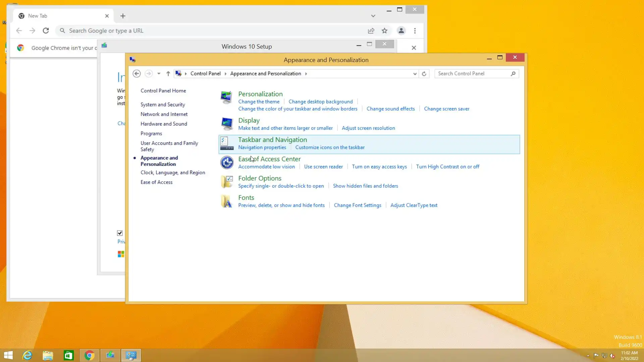Select Clock, Language, and Region category
The image size is (644, 362).
pyautogui.click(x=173, y=173)
